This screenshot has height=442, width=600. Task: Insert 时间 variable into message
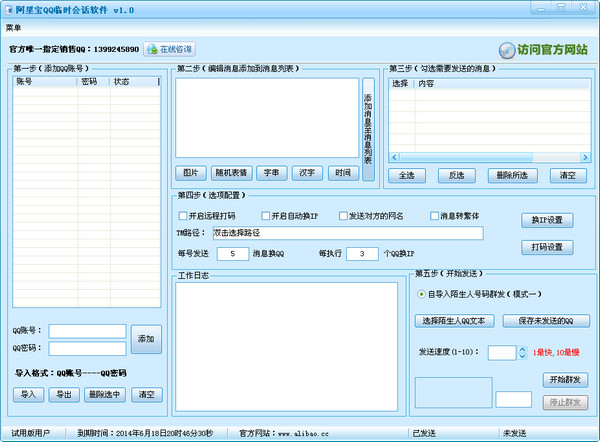[343, 173]
